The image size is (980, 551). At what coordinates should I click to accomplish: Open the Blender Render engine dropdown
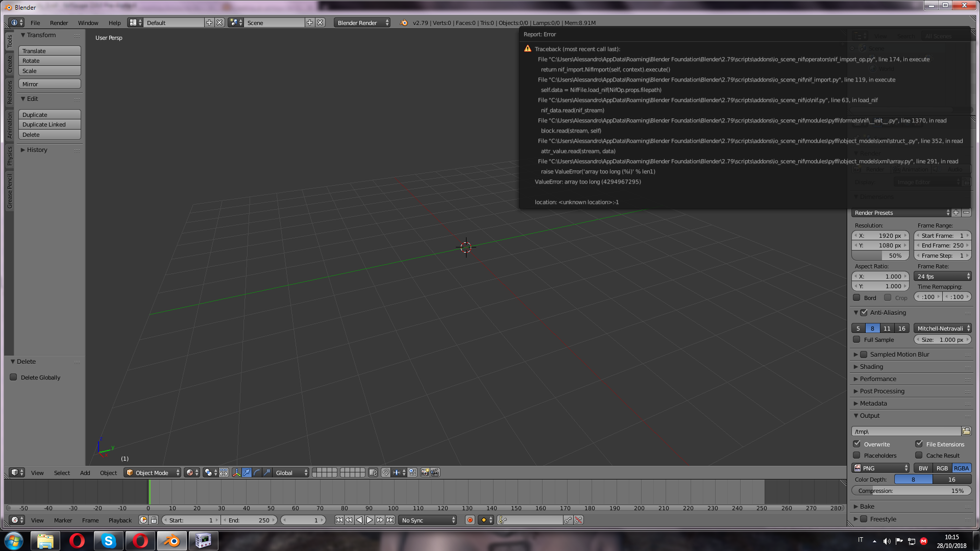362,22
